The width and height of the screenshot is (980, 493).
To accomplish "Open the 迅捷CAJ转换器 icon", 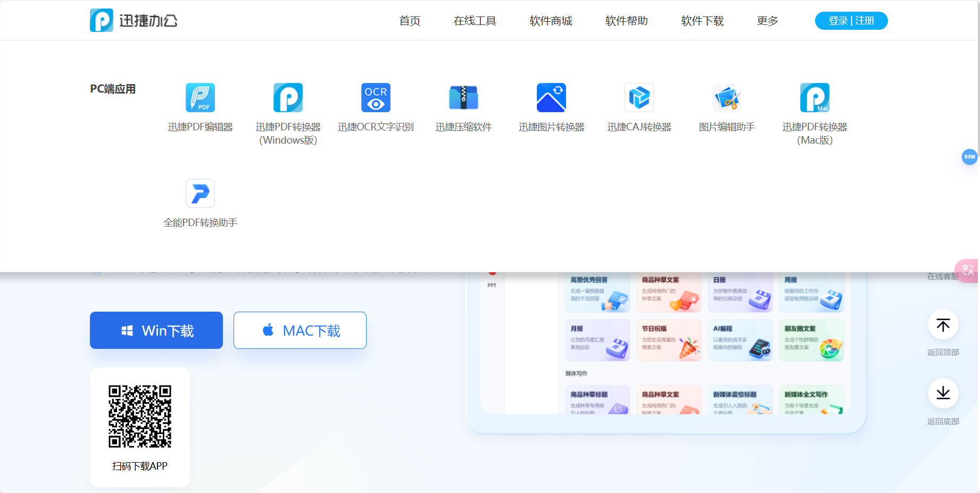I will point(639,98).
